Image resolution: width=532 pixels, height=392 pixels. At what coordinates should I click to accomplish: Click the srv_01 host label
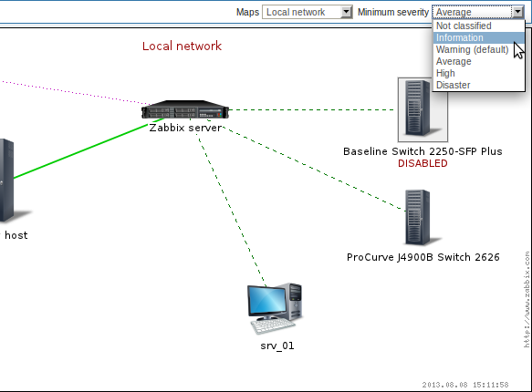point(277,346)
